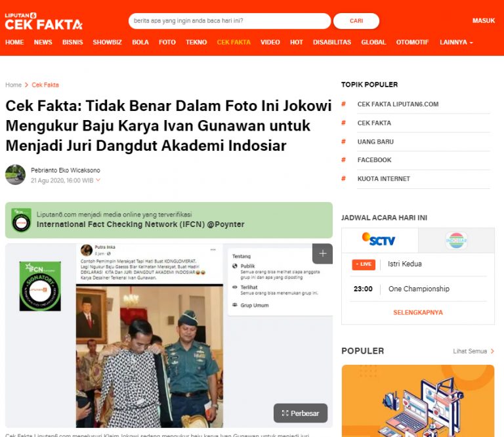Click the IFCN signatory badge icon
This screenshot has width=504, height=437.
click(21, 220)
